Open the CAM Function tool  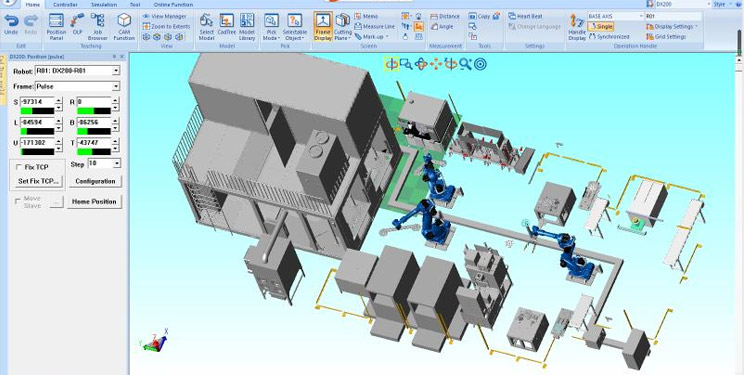point(124,27)
